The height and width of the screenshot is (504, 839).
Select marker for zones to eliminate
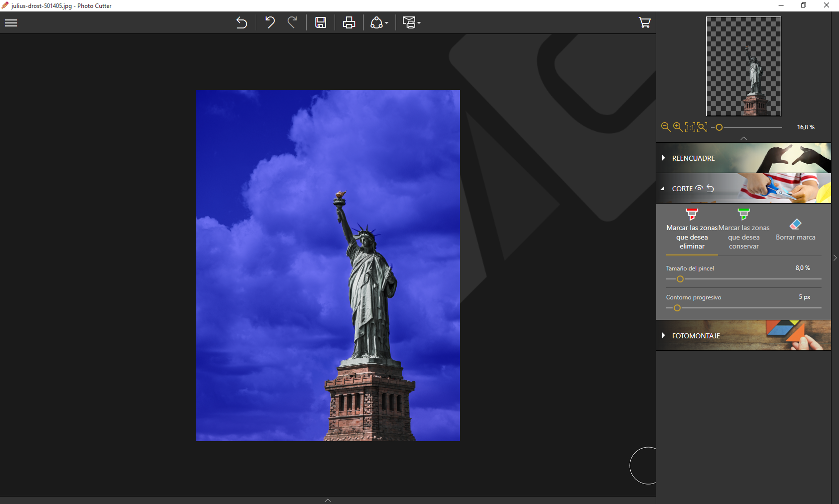point(692,230)
